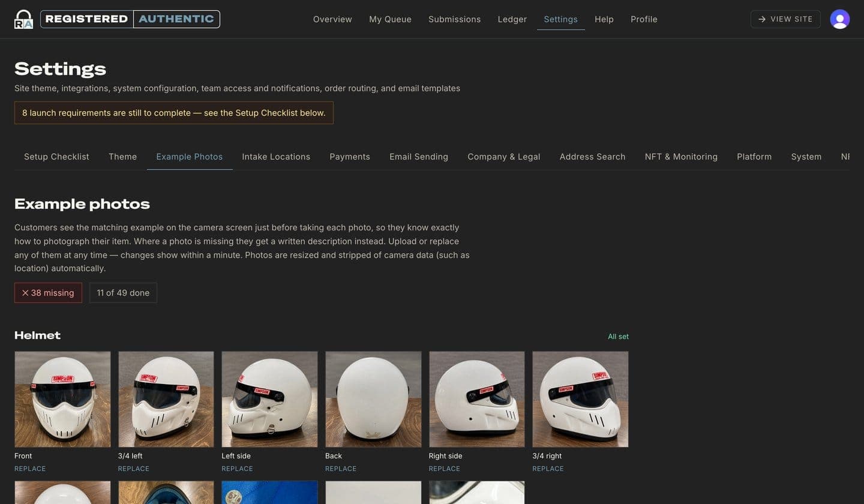Click the Registered Authentic wordmark

(130, 19)
